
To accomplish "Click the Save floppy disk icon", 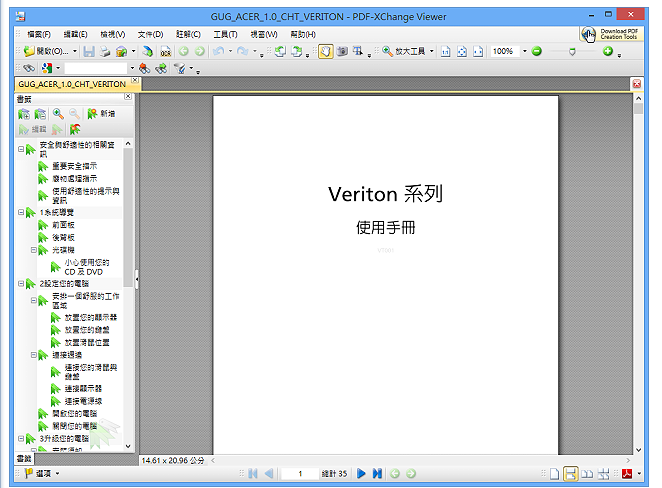I will [x=89, y=52].
